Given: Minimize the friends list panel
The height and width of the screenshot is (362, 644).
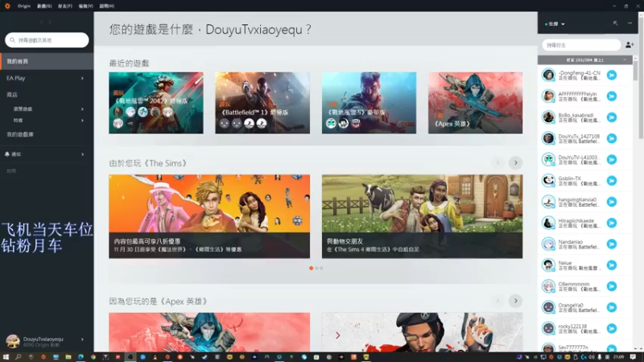Looking at the screenshot, I should click(x=630, y=23).
